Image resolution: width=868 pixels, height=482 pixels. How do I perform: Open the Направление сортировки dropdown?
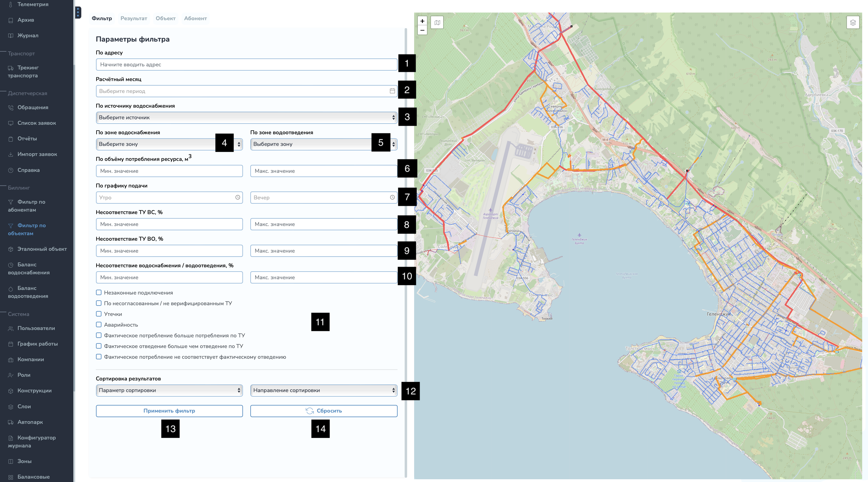coord(323,390)
